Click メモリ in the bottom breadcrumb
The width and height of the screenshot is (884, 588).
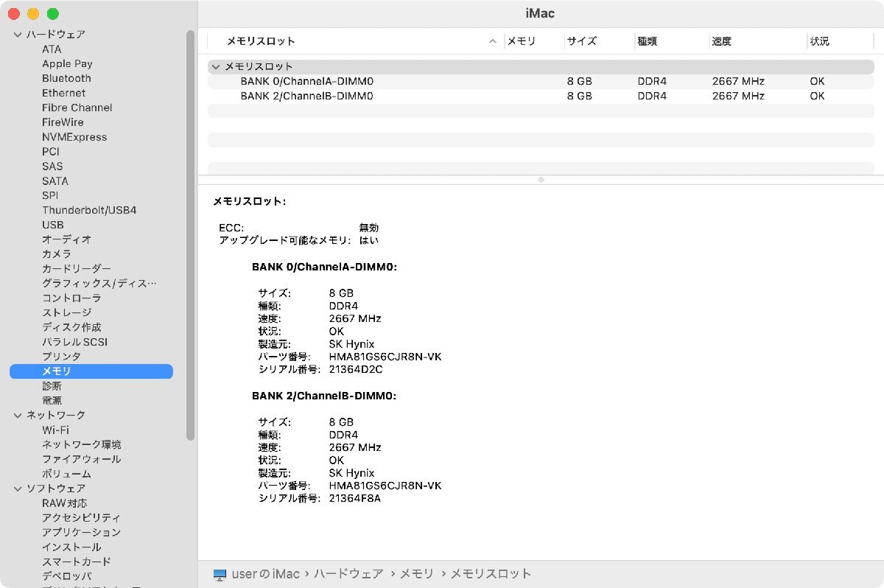[416, 573]
